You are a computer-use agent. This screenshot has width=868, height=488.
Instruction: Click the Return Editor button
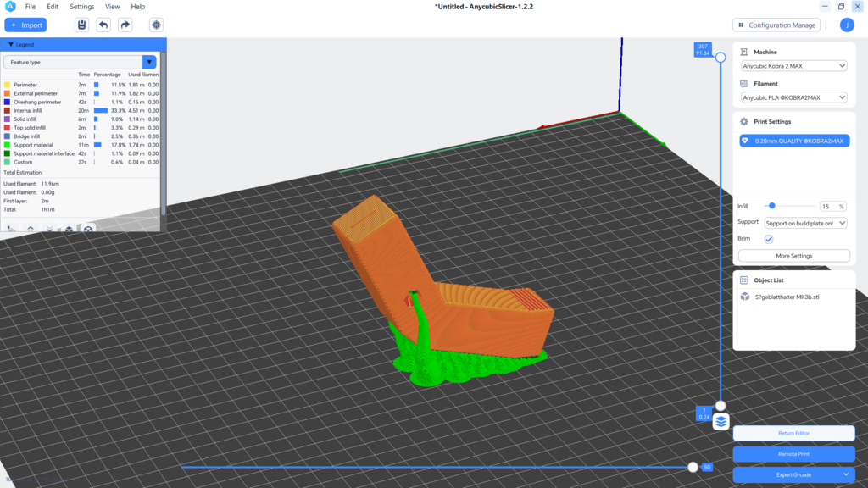(x=793, y=433)
